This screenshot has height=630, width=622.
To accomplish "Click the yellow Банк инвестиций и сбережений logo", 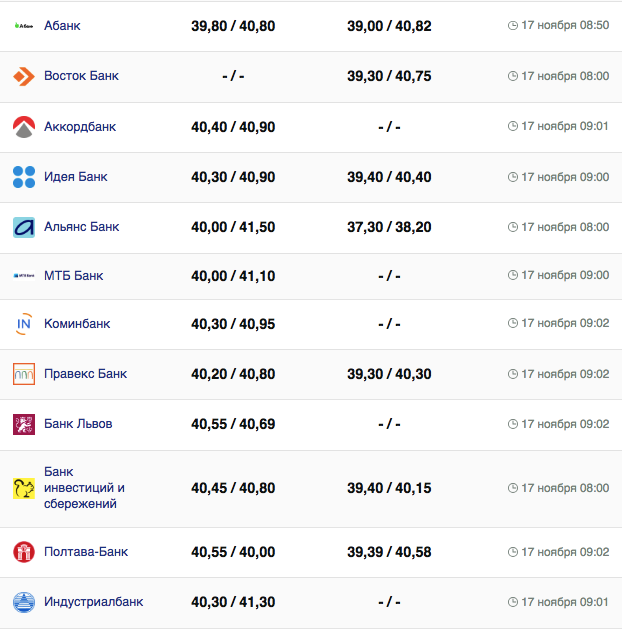I will (24, 488).
